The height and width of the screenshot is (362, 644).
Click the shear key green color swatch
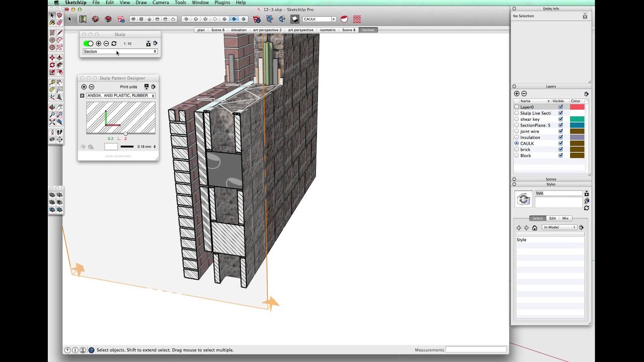[x=577, y=119]
